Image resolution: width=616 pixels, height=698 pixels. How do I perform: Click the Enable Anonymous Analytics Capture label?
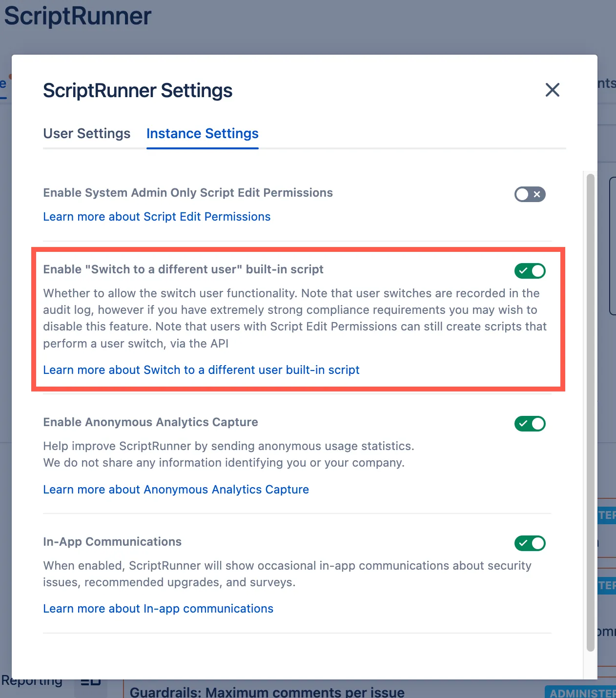coord(150,422)
